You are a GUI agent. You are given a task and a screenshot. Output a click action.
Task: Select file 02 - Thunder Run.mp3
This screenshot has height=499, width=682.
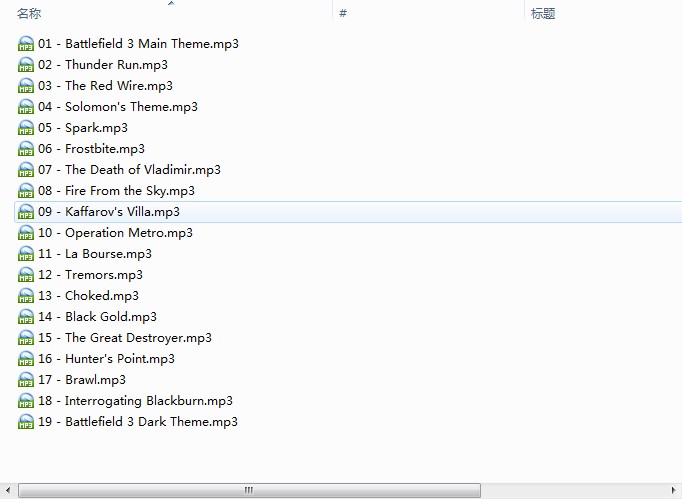pyautogui.click(x=103, y=65)
